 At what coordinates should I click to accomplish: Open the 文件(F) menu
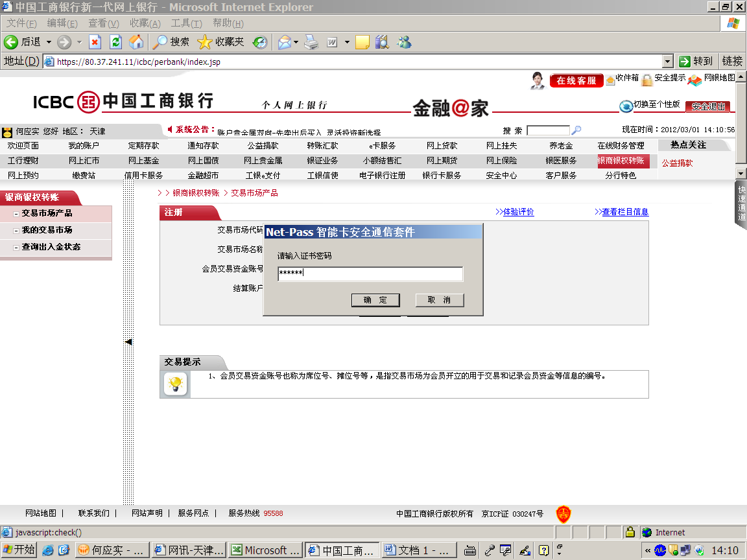21,23
